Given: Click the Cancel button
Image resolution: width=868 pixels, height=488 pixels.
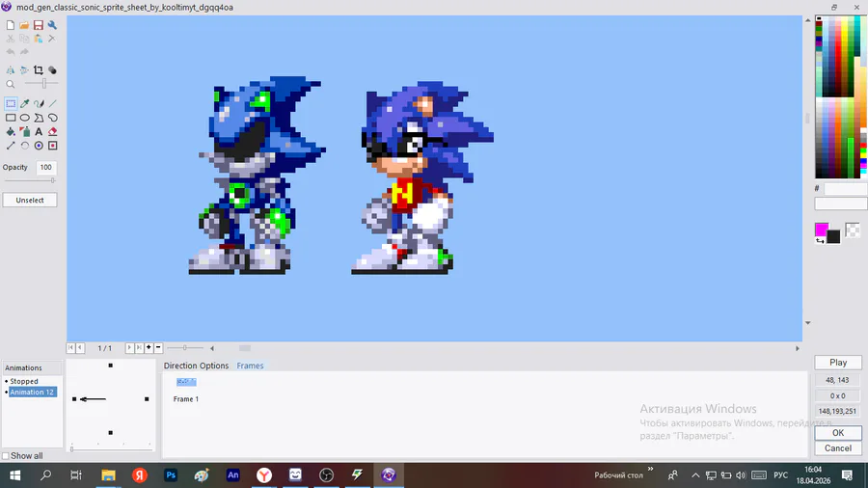Looking at the screenshot, I should click(x=838, y=448).
